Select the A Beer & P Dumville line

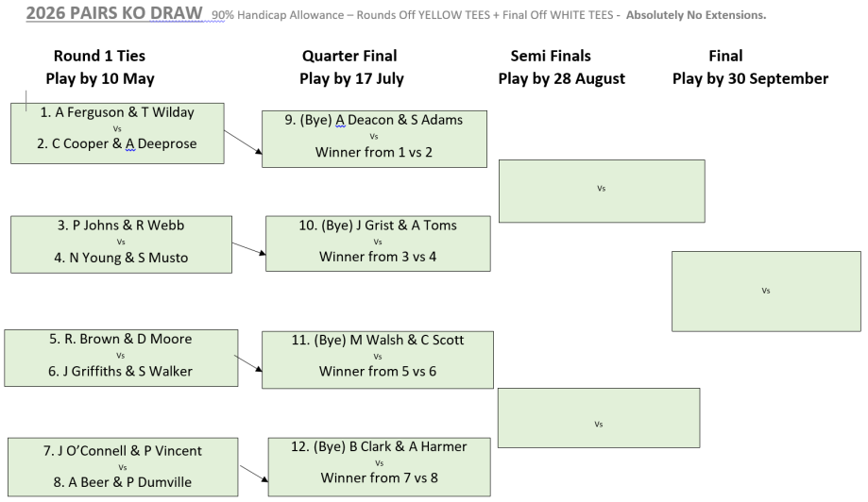click(123, 482)
